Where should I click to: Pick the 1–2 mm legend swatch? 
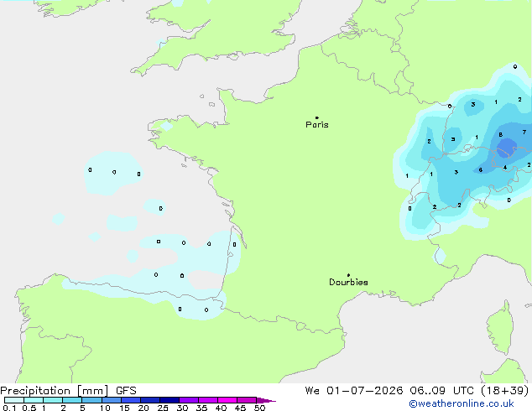53,400
